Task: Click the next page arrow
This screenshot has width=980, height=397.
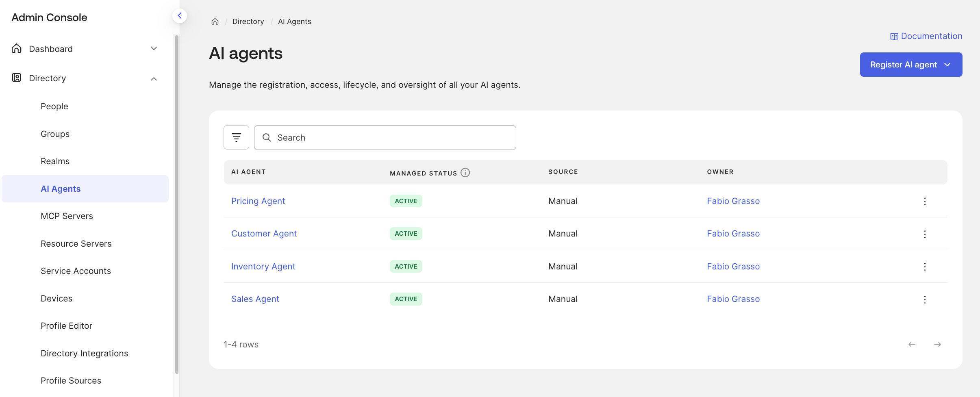Action: coord(938,344)
